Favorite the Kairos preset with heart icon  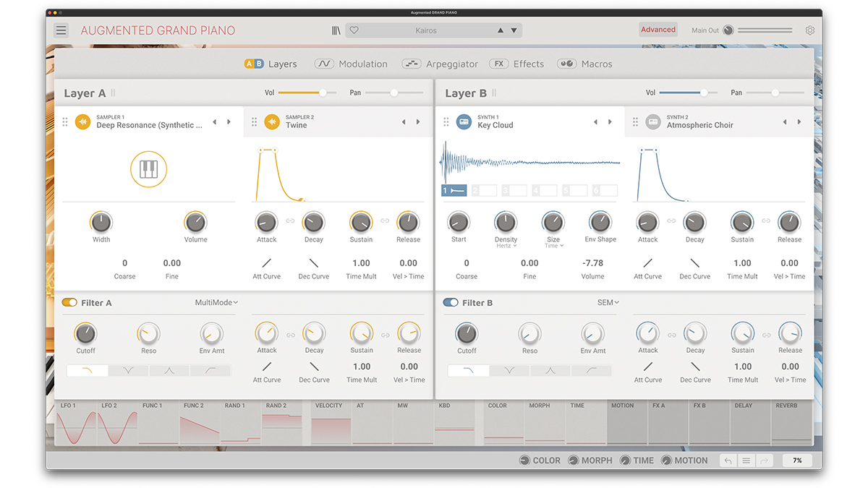point(354,30)
